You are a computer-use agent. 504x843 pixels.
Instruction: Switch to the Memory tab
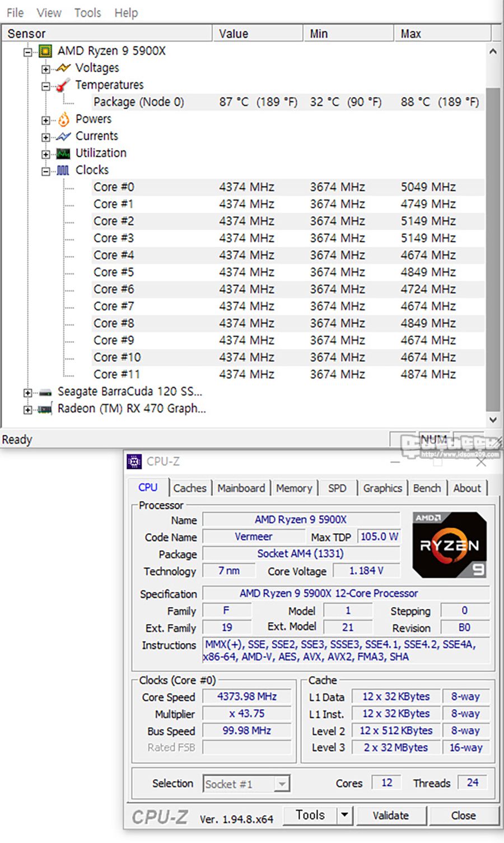click(294, 488)
